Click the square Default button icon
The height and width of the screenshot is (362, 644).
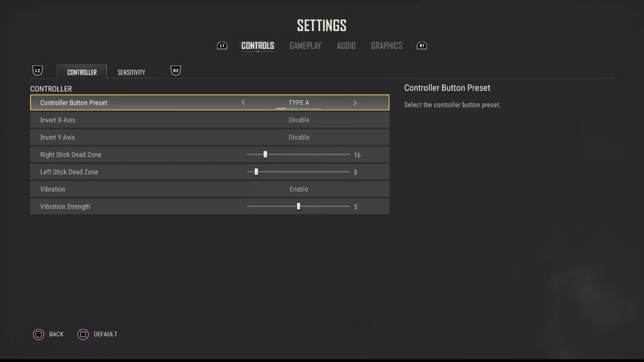point(83,335)
